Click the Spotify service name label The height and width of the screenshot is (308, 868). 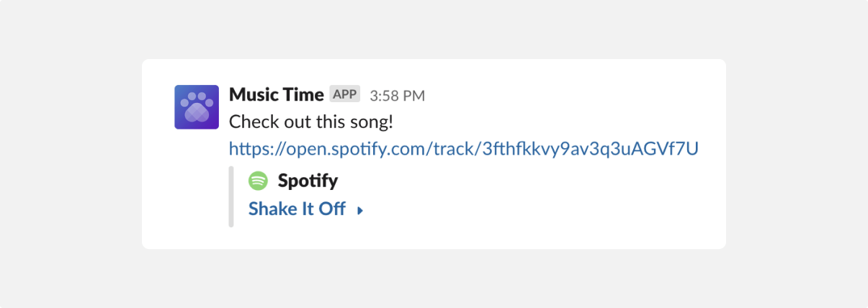(x=308, y=181)
